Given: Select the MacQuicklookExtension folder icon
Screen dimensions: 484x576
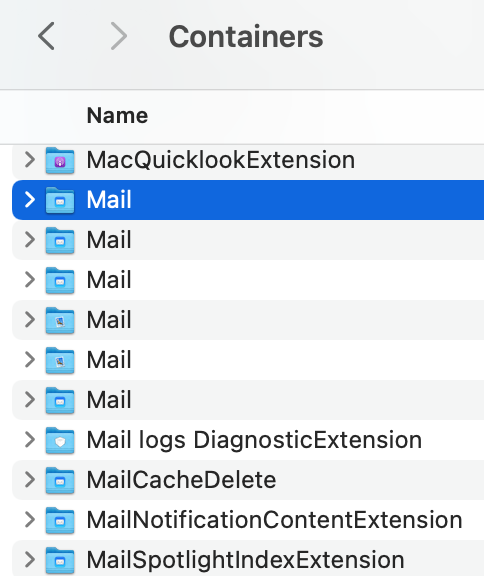Looking at the screenshot, I should pyautogui.click(x=60, y=160).
